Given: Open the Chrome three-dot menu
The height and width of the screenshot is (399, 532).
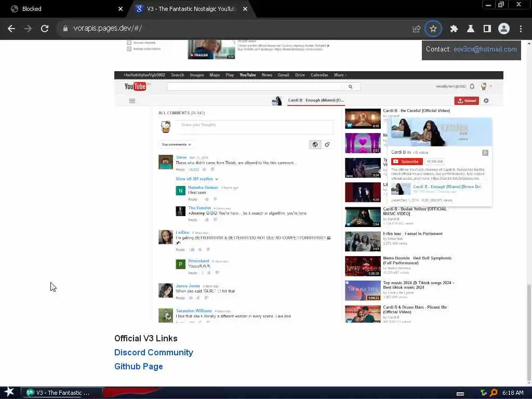Looking at the screenshot, I should click(x=521, y=29).
